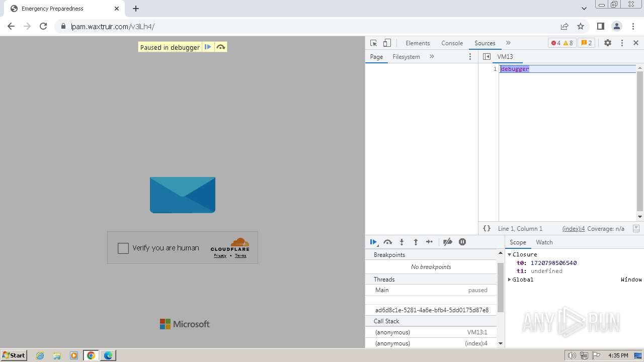The height and width of the screenshot is (362, 644).
Task: Open the Windows Start menu
Action: (x=14, y=355)
